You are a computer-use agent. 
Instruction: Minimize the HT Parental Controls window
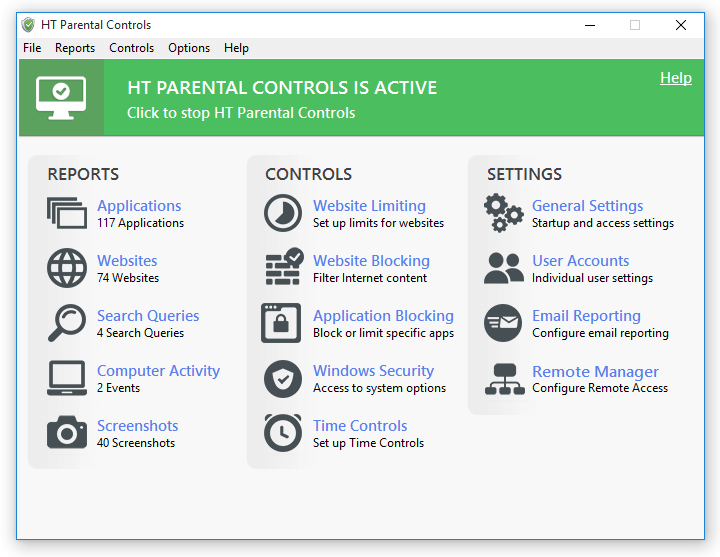click(x=590, y=25)
